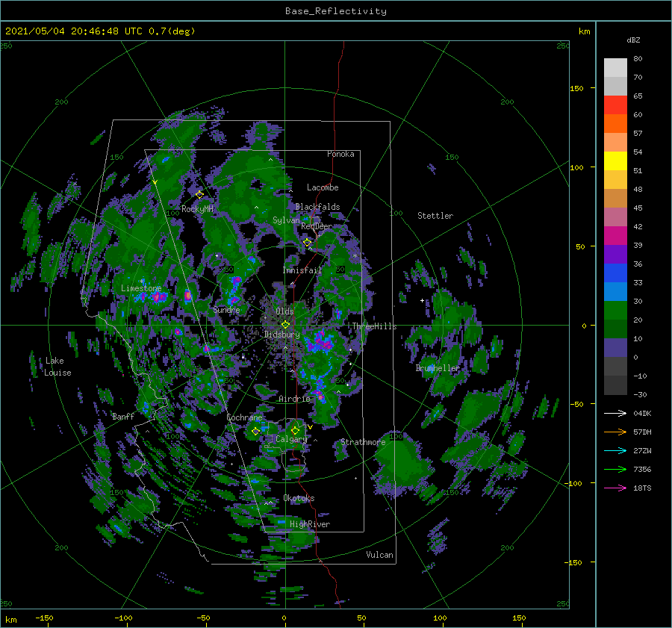
Task: Click the white 04DK arrow in the legend
Action: click(615, 413)
